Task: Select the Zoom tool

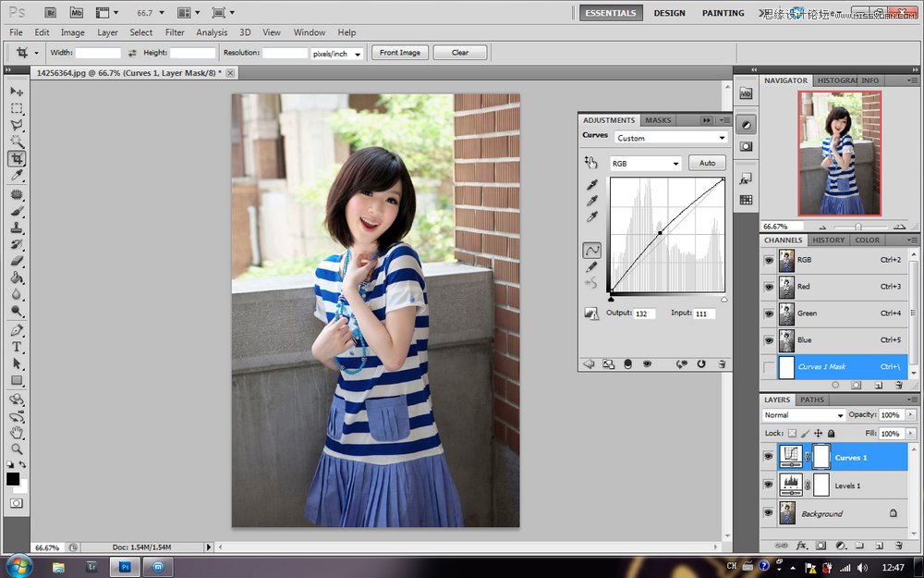Action: tap(15, 450)
